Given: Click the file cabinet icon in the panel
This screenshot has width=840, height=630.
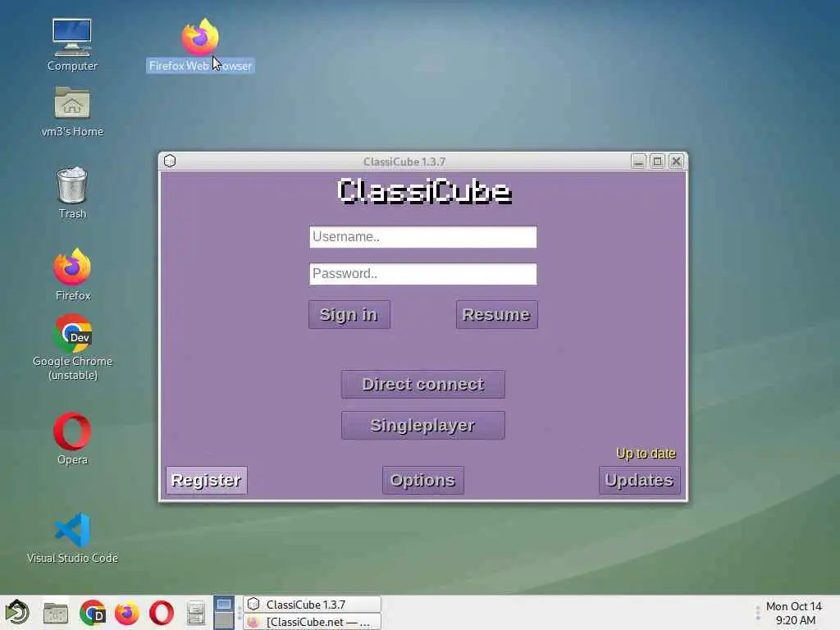Looking at the screenshot, I should click(195, 613).
